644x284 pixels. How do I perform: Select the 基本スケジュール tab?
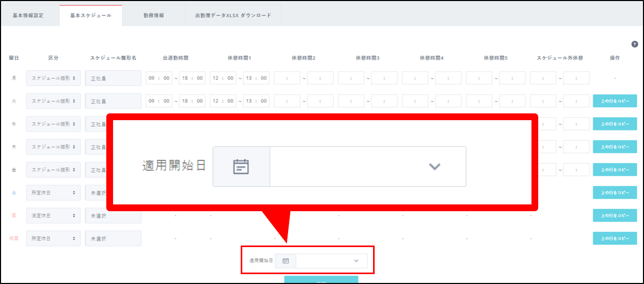click(91, 16)
